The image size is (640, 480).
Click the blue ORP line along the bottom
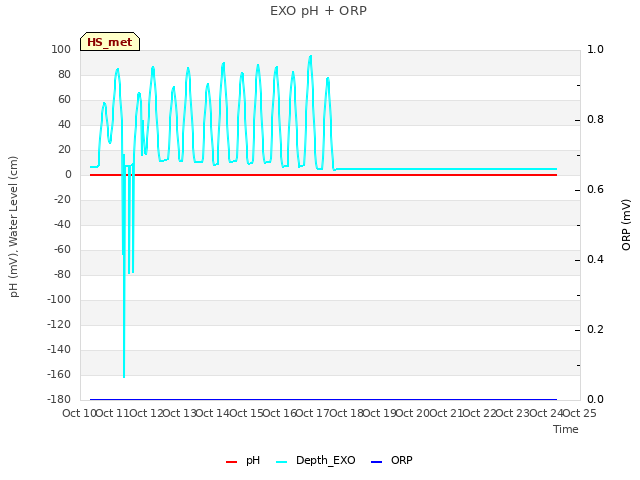point(323,399)
